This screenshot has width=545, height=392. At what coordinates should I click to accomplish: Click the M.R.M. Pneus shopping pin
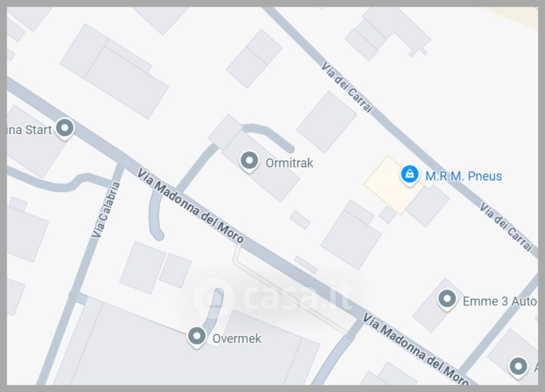click(409, 175)
